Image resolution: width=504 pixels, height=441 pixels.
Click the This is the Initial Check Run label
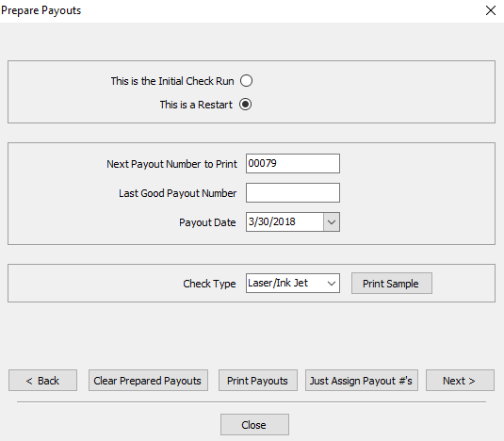pos(172,81)
